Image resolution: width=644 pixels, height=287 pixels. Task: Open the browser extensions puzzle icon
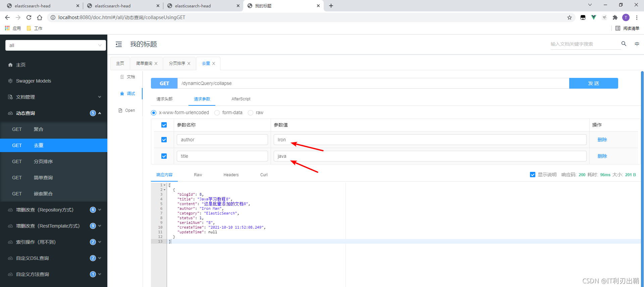pyautogui.click(x=615, y=17)
